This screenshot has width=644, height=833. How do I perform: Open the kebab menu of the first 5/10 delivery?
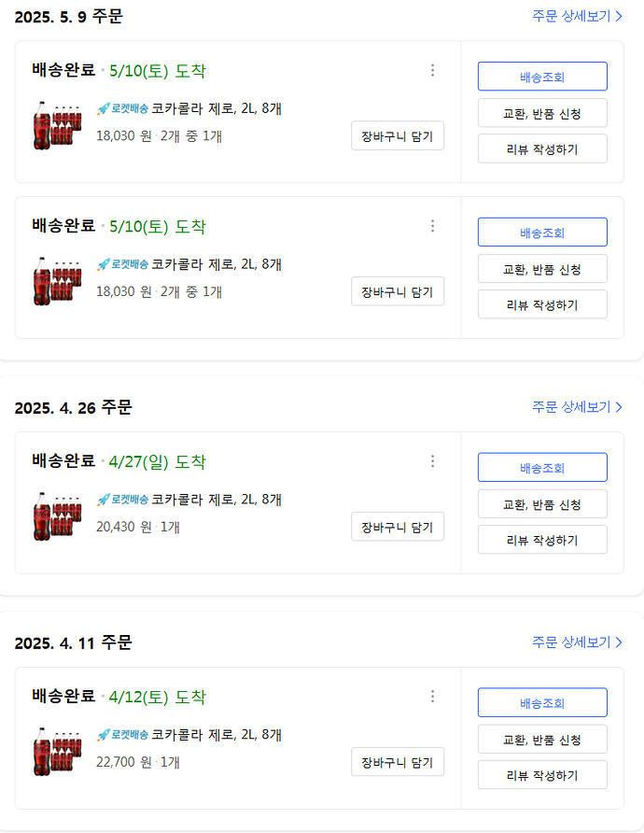click(432, 70)
